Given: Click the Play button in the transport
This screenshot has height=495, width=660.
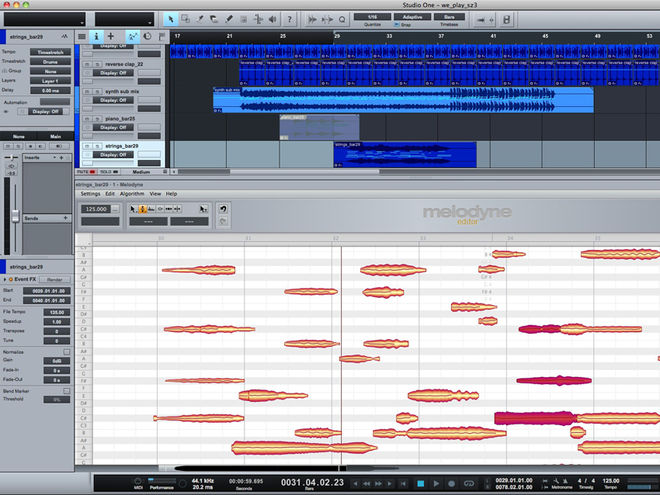Looking at the screenshot, I should (x=436, y=484).
